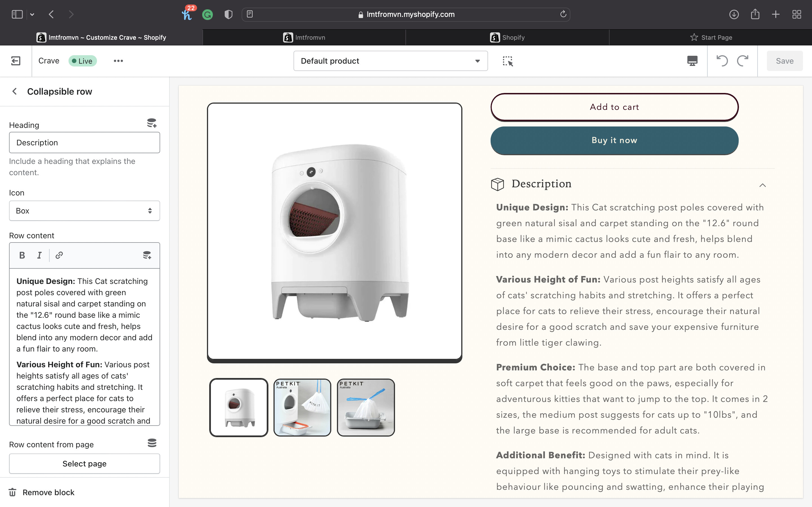Insert dynamic source for Heading
This screenshot has height=507, width=812.
[x=152, y=123]
